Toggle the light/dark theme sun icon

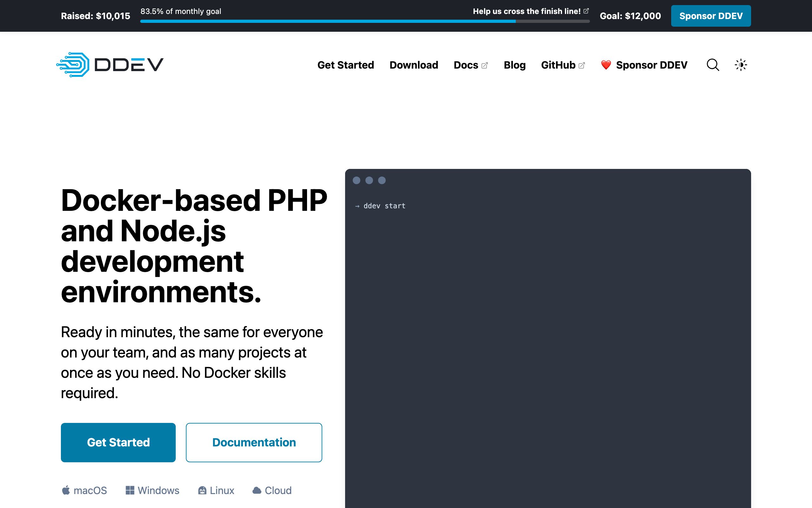(741, 65)
